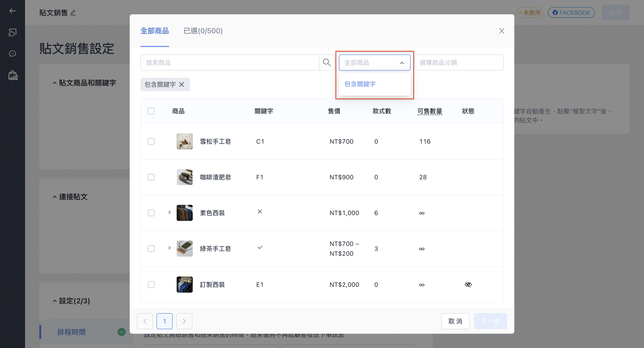Collapse the 設定(2/3) section
Viewport: 644px width, 348px height.
pyautogui.click(x=55, y=301)
